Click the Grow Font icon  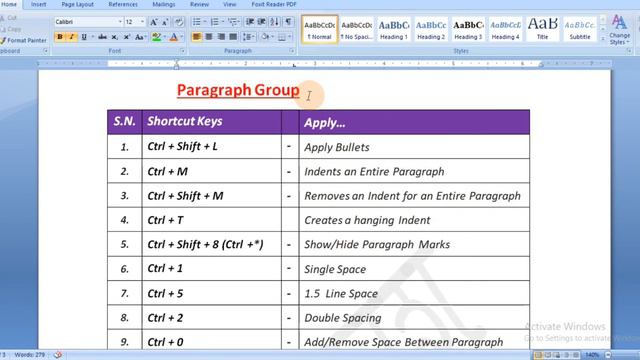154,22
